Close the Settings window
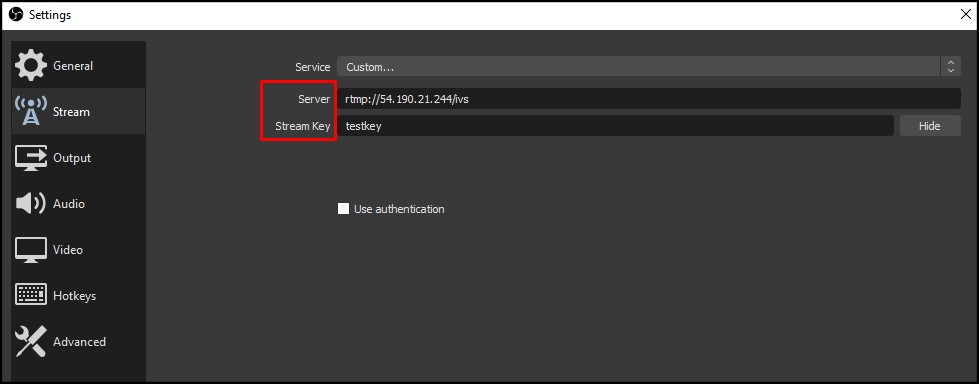The height and width of the screenshot is (384, 979). pyautogui.click(x=965, y=14)
